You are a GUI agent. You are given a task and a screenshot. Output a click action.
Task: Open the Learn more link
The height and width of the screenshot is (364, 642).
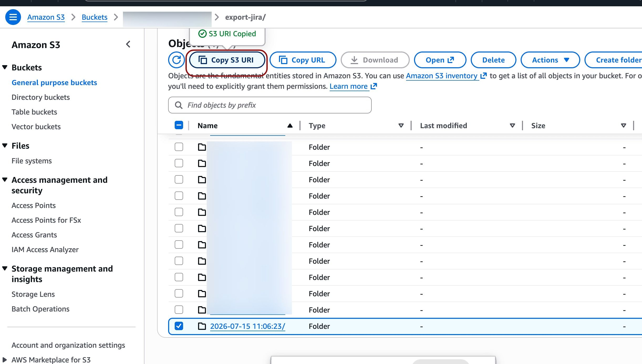(x=349, y=86)
